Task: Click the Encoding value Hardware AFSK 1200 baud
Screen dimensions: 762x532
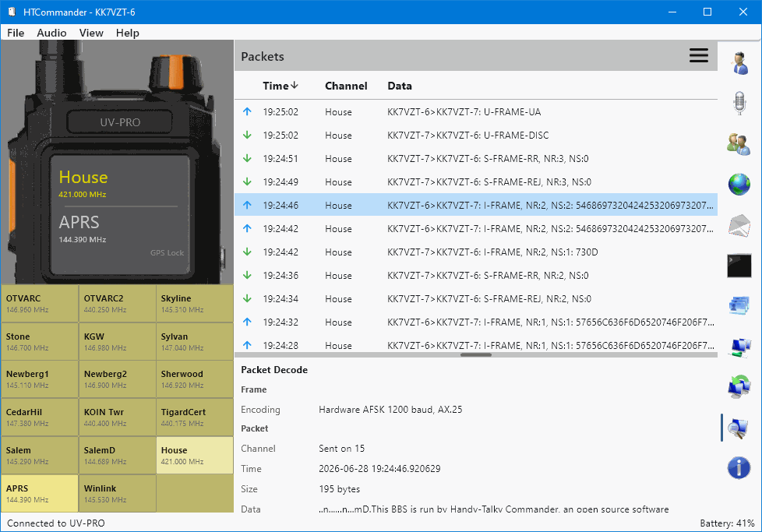Action: click(x=390, y=410)
